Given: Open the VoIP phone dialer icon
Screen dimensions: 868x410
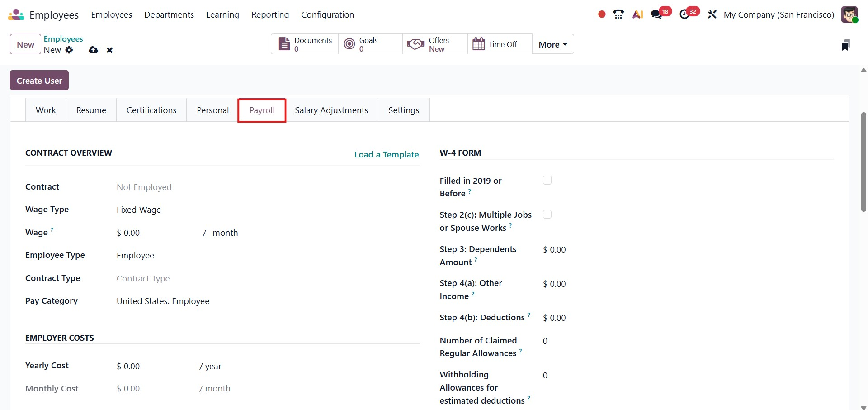Looking at the screenshot, I should point(618,14).
